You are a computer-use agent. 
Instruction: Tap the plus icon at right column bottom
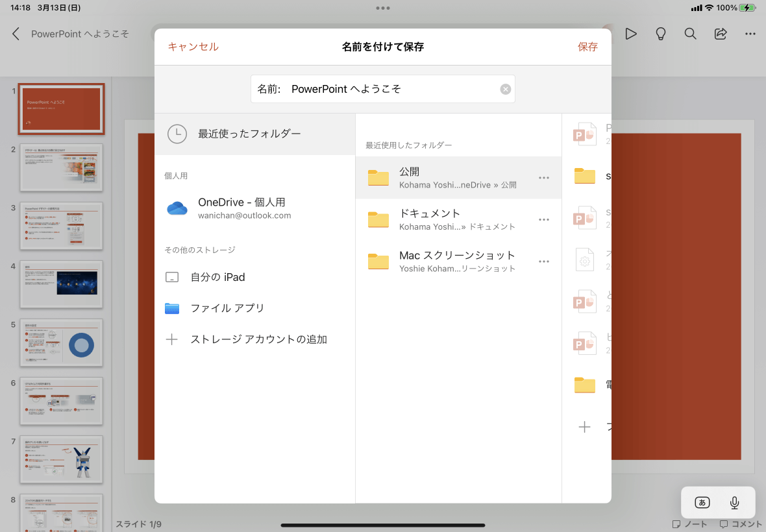584,427
